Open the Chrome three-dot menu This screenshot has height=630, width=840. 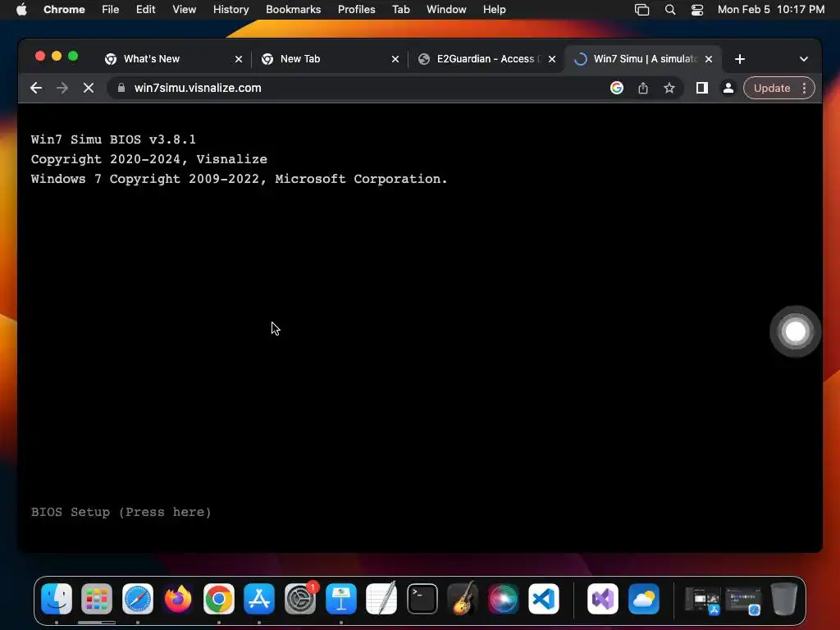pos(804,88)
